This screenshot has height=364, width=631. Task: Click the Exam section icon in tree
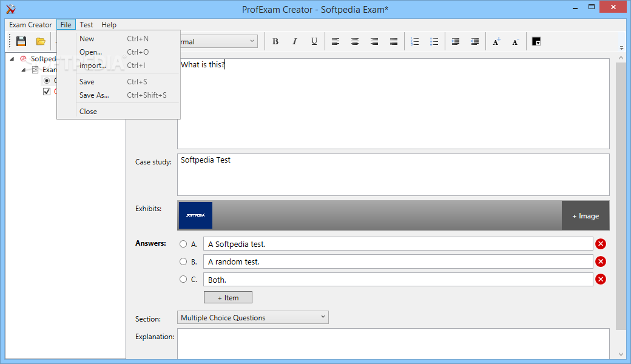pyautogui.click(x=35, y=70)
